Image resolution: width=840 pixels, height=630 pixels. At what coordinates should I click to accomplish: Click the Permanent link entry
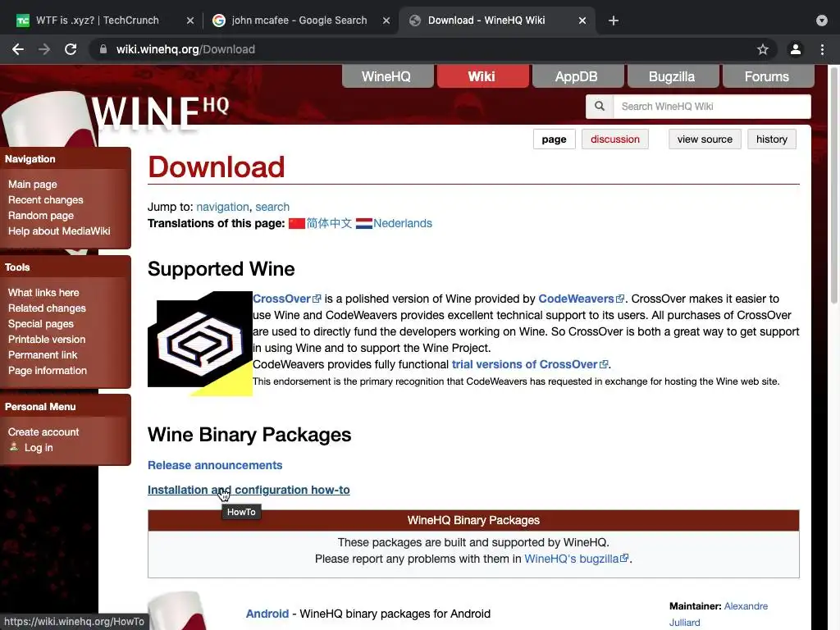pyautogui.click(x=43, y=354)
